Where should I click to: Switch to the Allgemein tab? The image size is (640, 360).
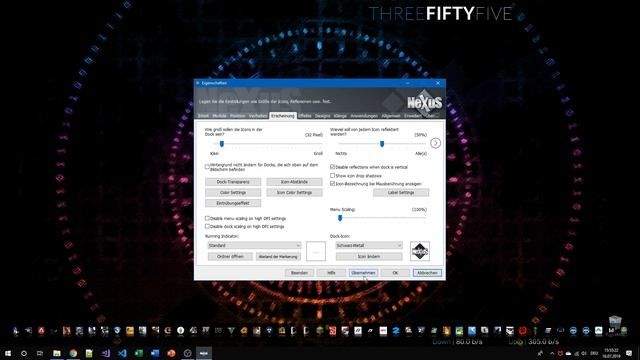pyautogui.click(x=391, y=116)
